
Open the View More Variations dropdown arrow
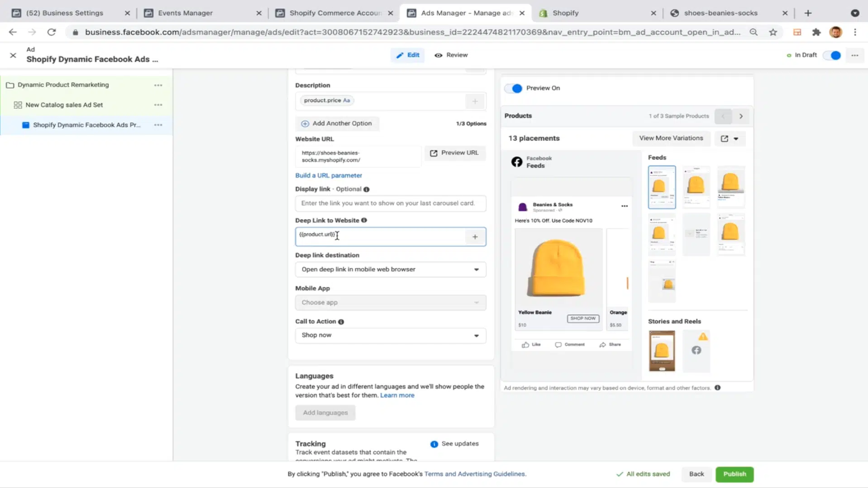coord(737,138)
